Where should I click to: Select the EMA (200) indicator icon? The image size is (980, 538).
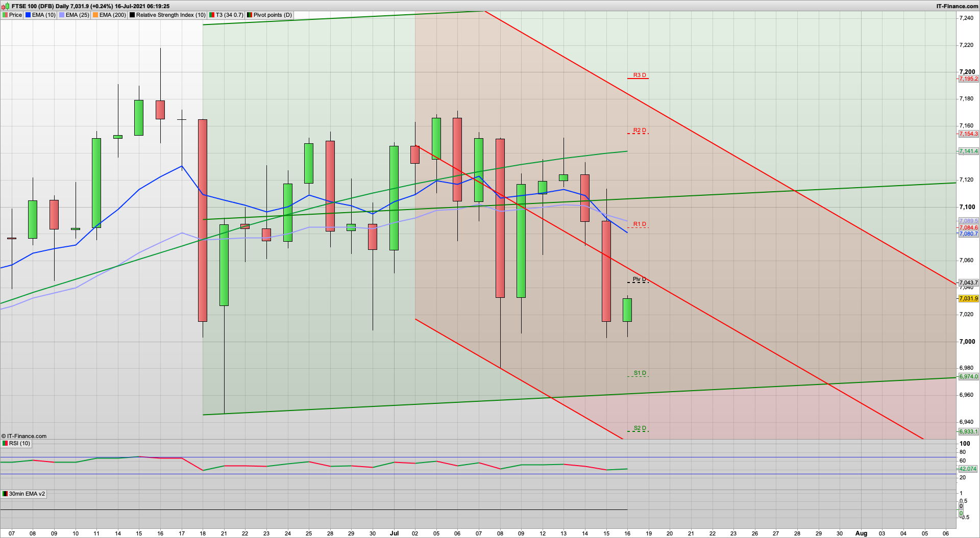coord(94,15)
